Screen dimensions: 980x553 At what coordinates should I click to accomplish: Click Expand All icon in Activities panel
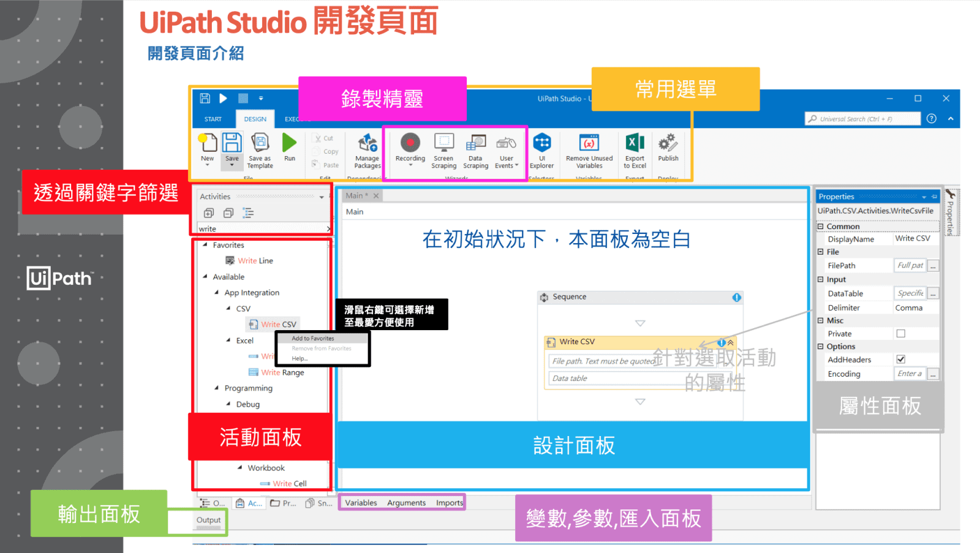pyautogui.click(x=209, y=213)
